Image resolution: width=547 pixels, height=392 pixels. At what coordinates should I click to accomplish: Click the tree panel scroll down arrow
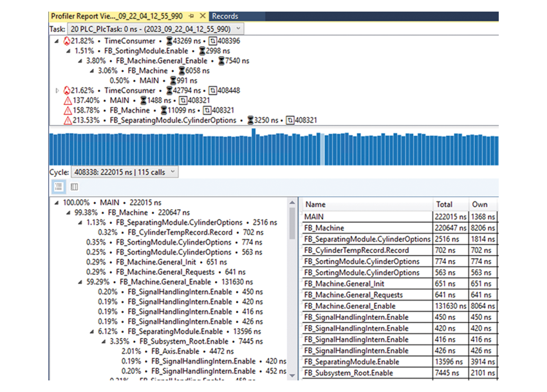[x=292, y=376]
